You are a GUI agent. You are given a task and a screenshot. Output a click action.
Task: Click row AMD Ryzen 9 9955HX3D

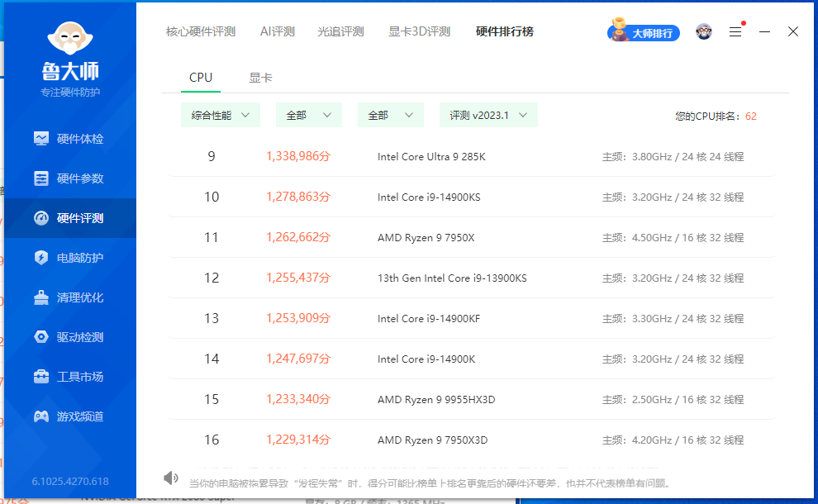tap(472, 399)
